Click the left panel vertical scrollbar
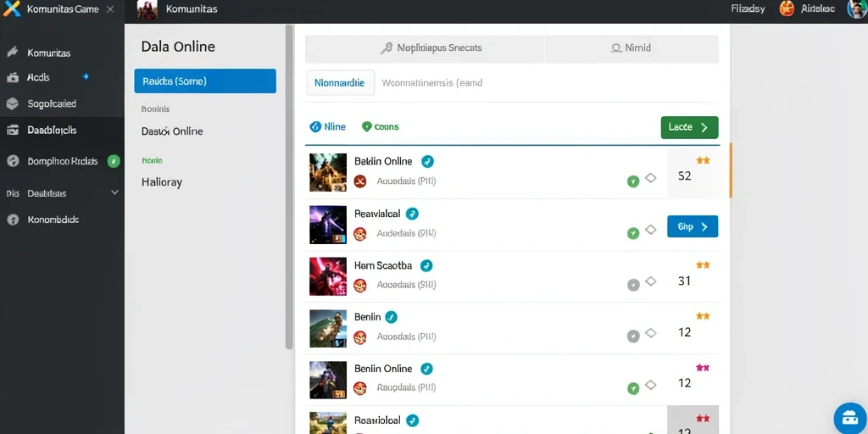868x434 pixels. point(289,187)
